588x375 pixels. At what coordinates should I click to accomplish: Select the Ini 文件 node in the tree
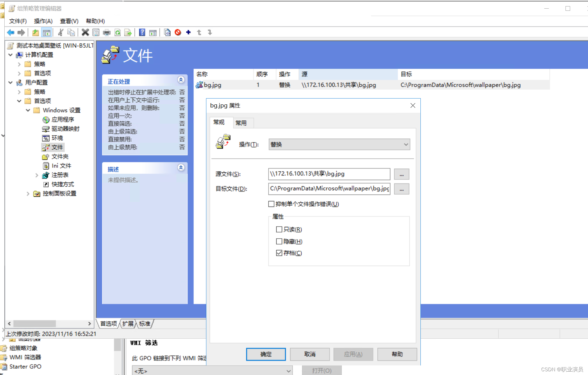point(61,166)
